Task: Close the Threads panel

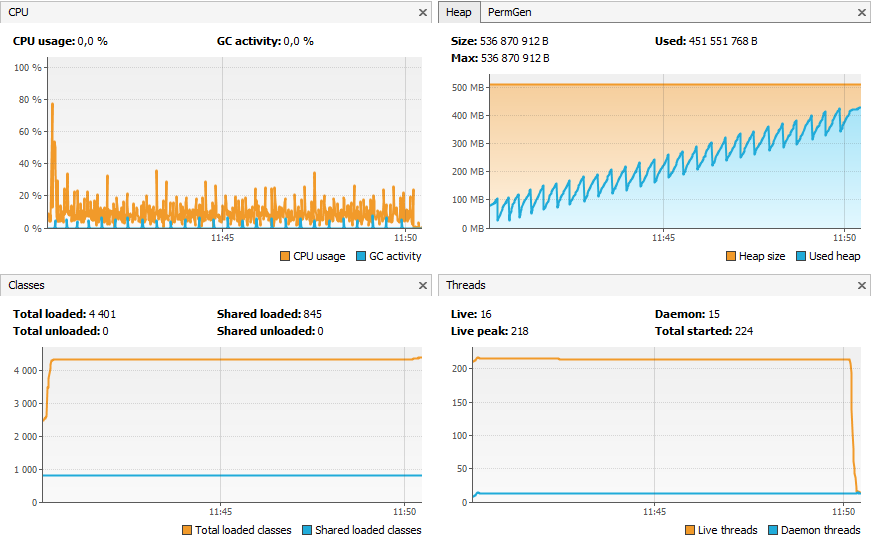Action: point(862,286)
